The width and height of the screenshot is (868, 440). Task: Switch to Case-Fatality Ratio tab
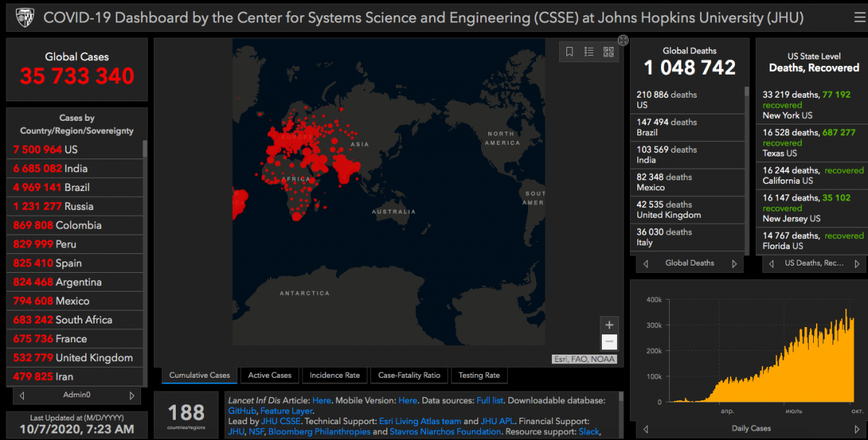(409, 375)
